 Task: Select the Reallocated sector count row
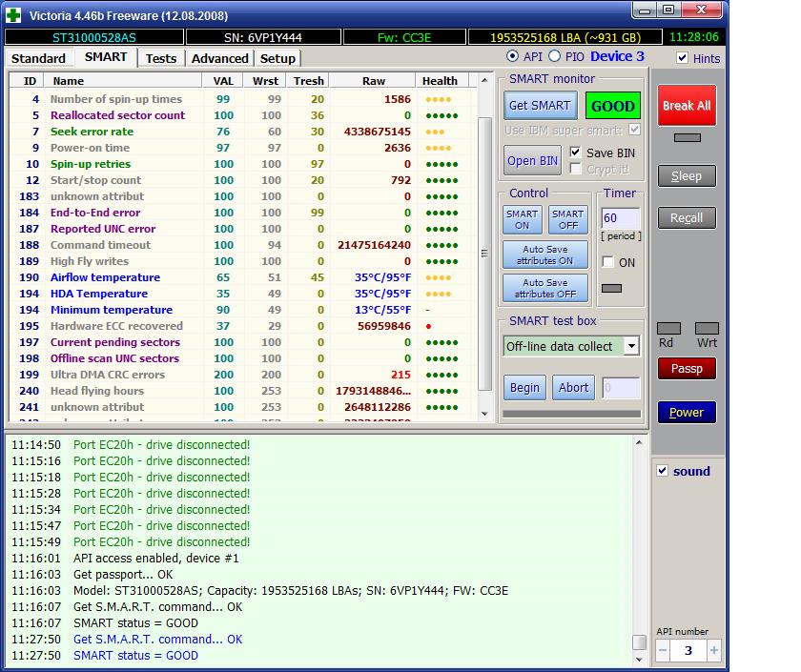[x=243, y=115]
